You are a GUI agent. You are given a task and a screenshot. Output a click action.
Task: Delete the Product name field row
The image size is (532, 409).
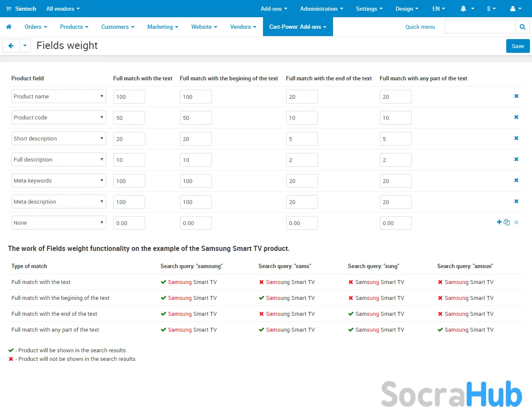[516, 96]
